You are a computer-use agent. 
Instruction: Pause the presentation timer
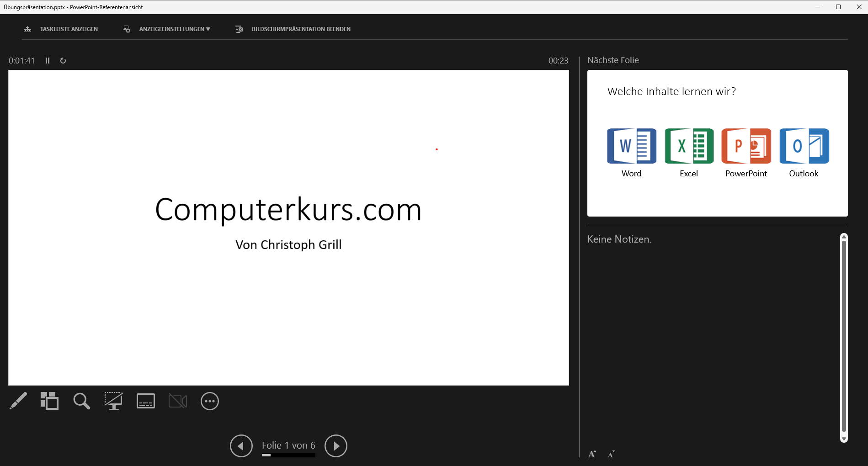48,61
